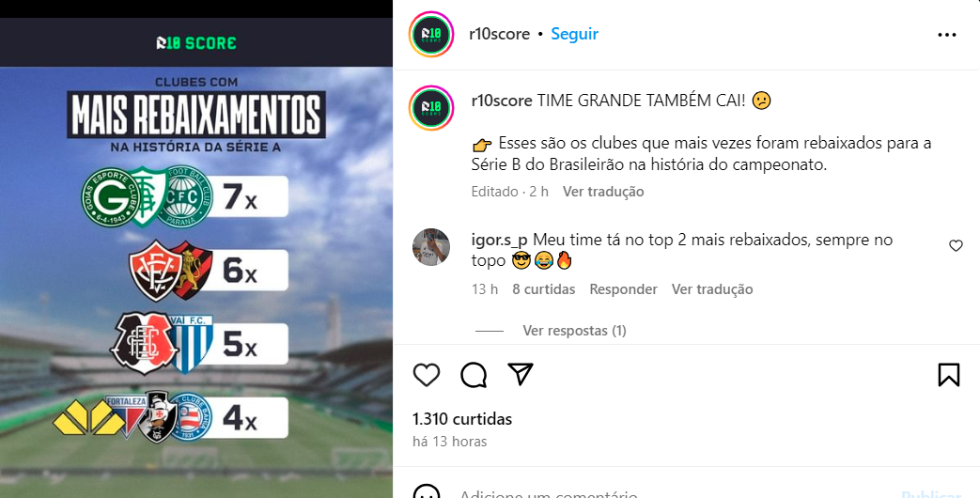Open the igor.s_p username link
This screenshot has height=498, width=980.
pyautogui.click(x=499, y=240)
